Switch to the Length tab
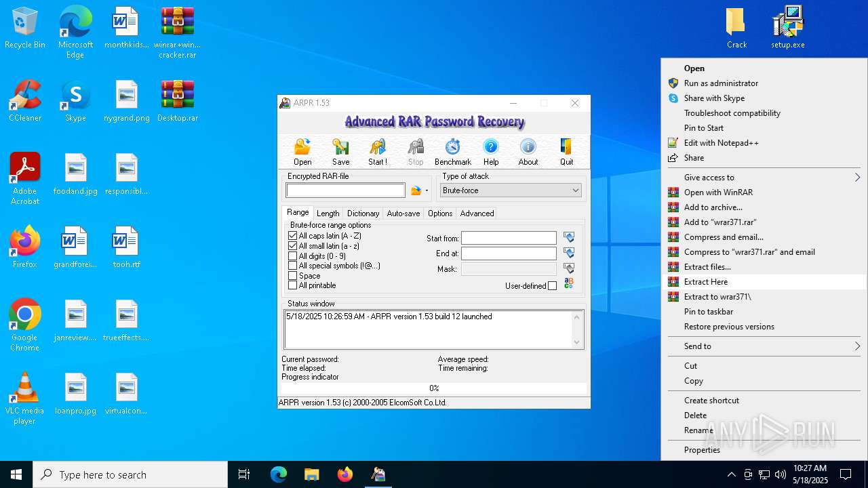Image resolution: width=868 pixels, height=488 pixels. 328,213
